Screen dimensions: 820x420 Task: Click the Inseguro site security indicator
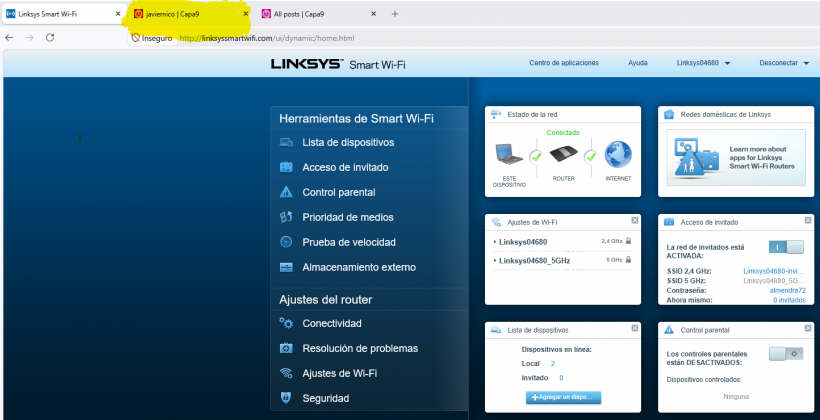click(x=152, y=38)
